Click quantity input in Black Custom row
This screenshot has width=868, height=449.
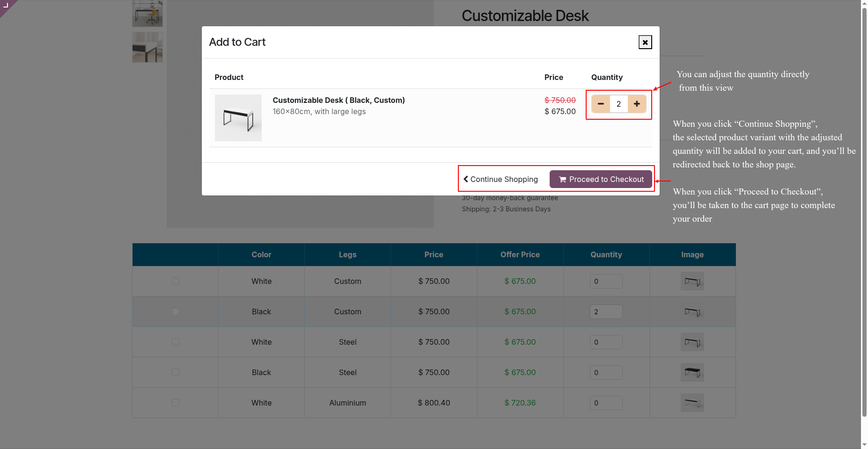(606, 311)
